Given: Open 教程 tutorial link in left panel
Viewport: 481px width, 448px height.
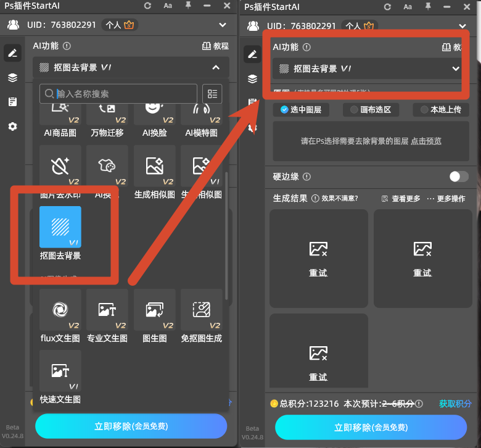Looking at the screenshot, I should pyautogui.click(x=215, y=46).
